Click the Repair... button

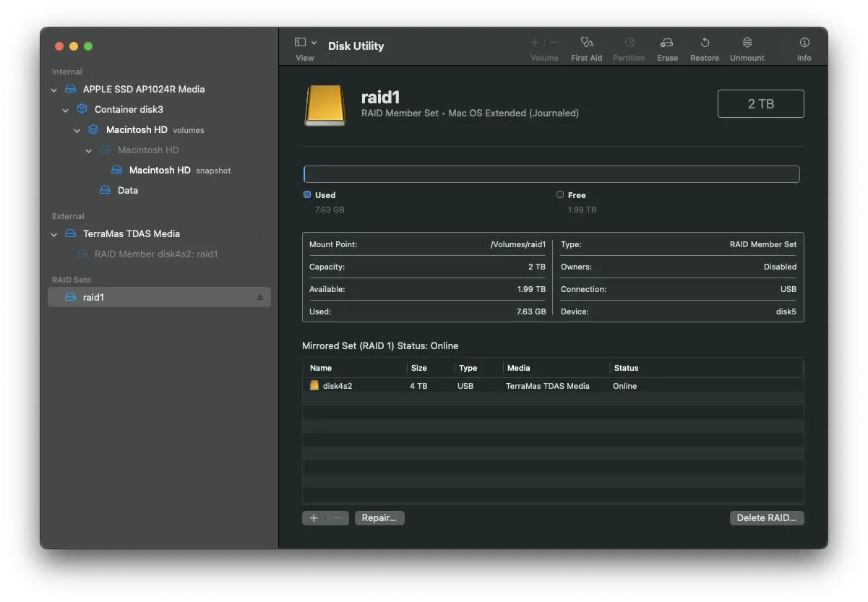379,518
